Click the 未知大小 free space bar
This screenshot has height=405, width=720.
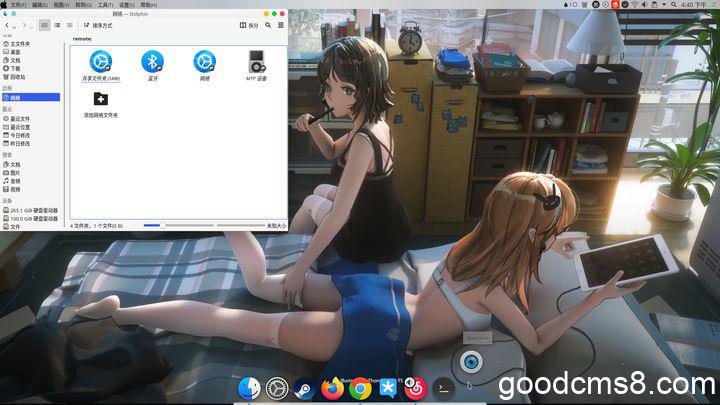coord(252,225)
